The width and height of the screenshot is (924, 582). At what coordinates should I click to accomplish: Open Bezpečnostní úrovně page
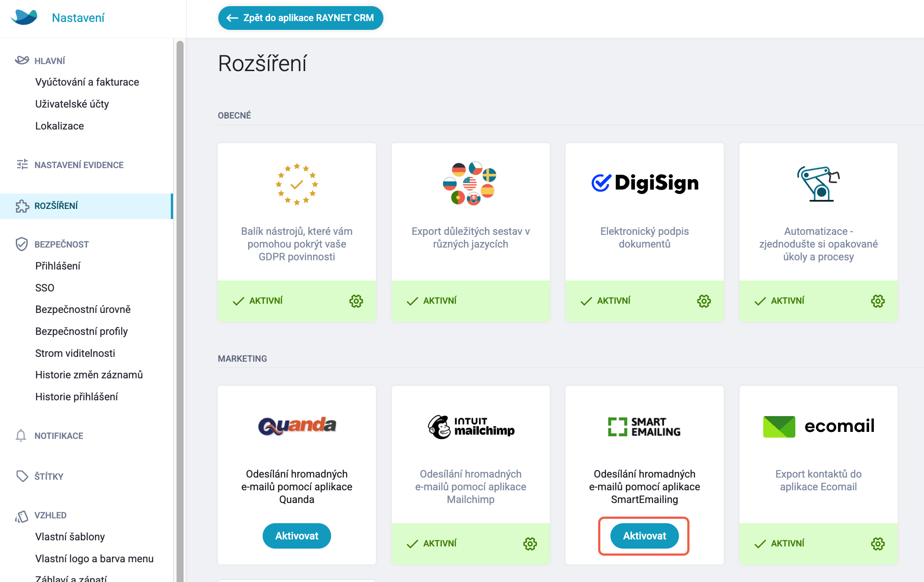(83, 309)
